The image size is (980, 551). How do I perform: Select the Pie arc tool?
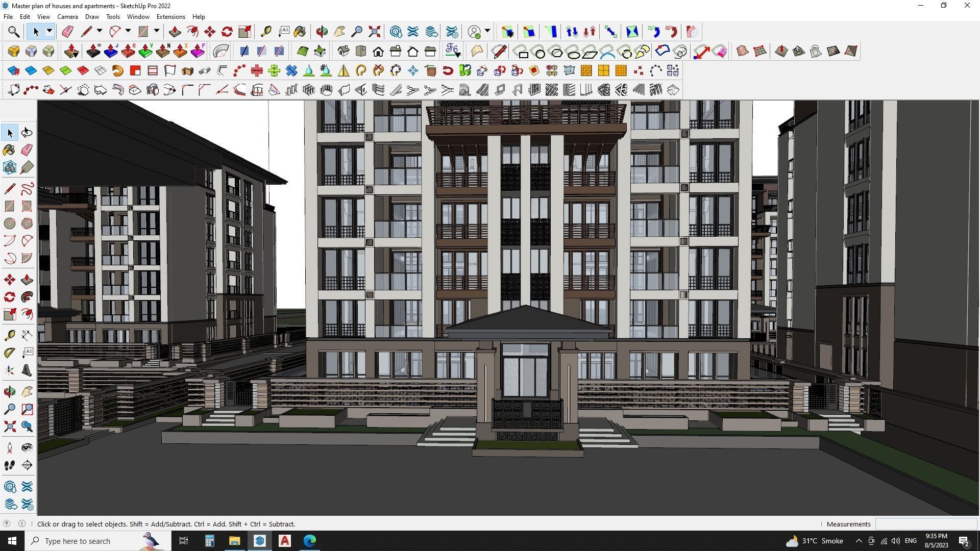(27, 258)
